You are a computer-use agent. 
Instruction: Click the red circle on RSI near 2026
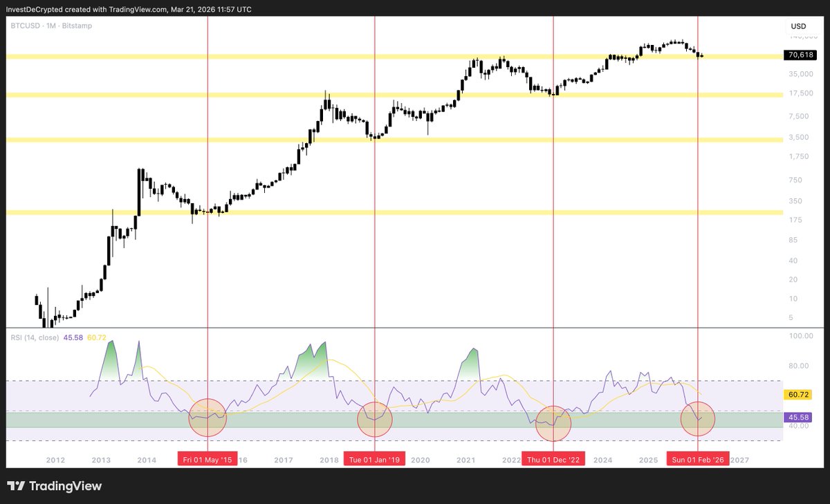point(697,418)
